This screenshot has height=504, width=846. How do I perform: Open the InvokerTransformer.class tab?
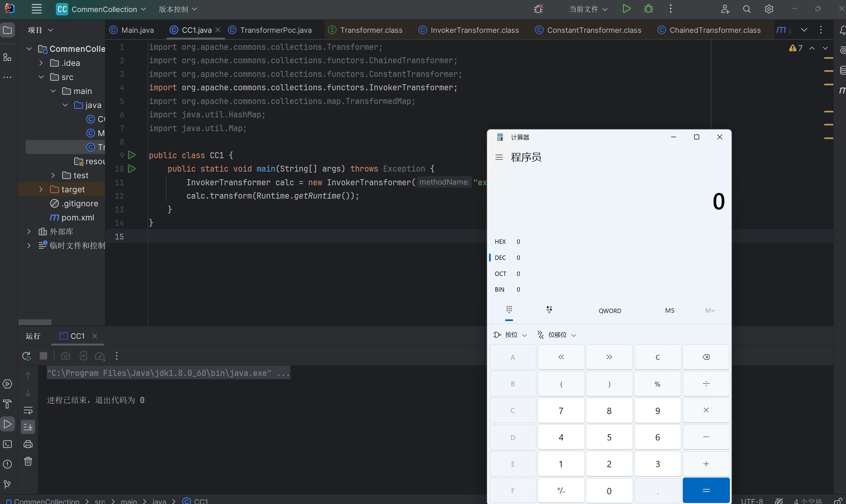coord(474,30)
